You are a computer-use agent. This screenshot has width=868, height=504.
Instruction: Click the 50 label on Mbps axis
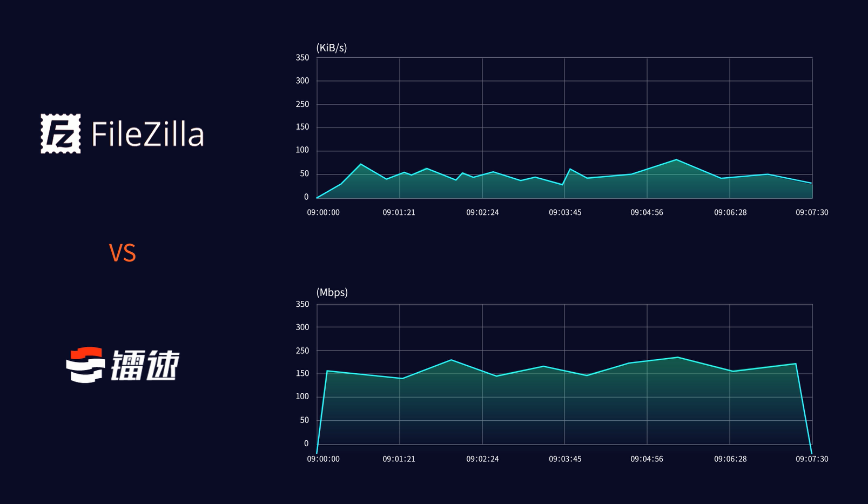click(x=305, y=420)
